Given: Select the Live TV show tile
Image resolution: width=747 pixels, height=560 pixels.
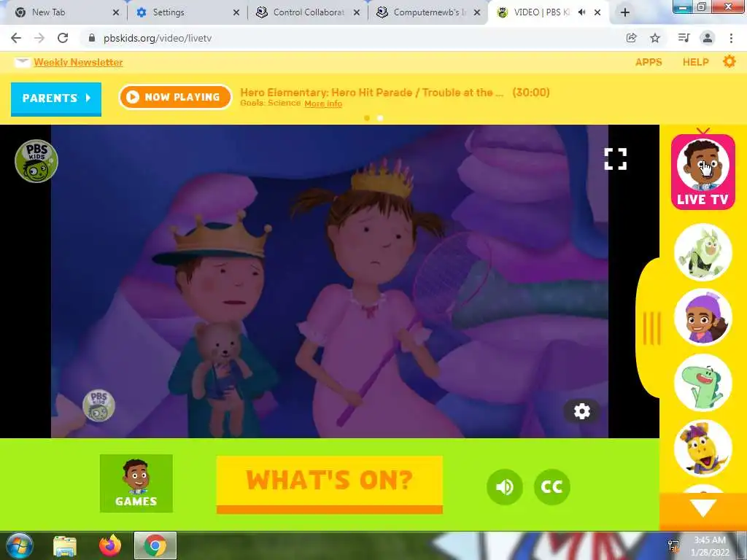Looking at the screenshot, I should (x=703, y=171).
